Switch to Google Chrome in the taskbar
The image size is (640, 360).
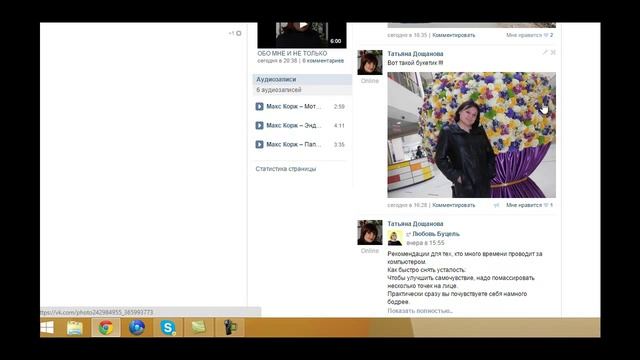click(106, 328)
